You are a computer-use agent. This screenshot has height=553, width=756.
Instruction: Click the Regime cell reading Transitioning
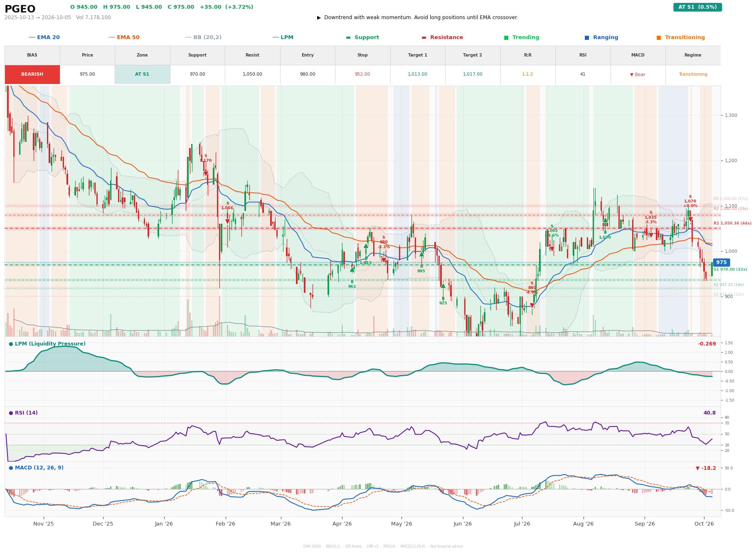[x=693, y=74]
